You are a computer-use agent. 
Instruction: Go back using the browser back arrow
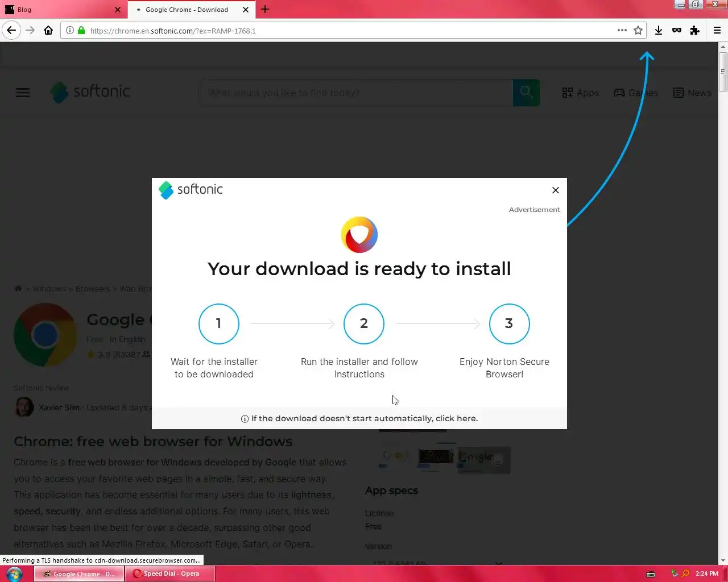pyautogui.click(x=11, y=30)
